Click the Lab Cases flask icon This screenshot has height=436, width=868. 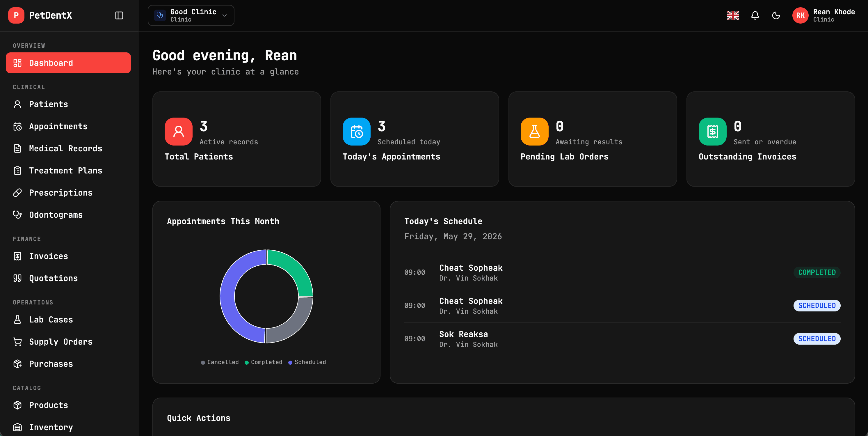(17, 320)
